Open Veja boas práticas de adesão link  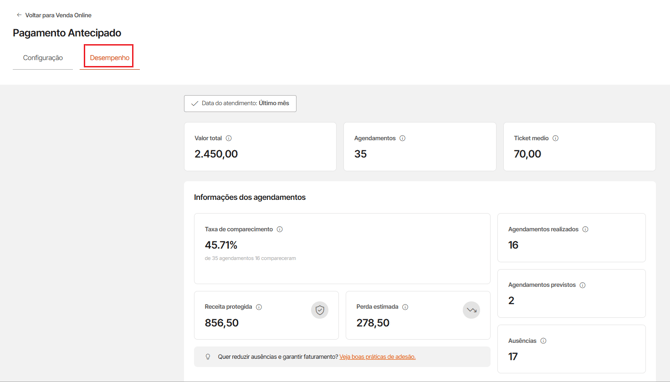(377, 357)
